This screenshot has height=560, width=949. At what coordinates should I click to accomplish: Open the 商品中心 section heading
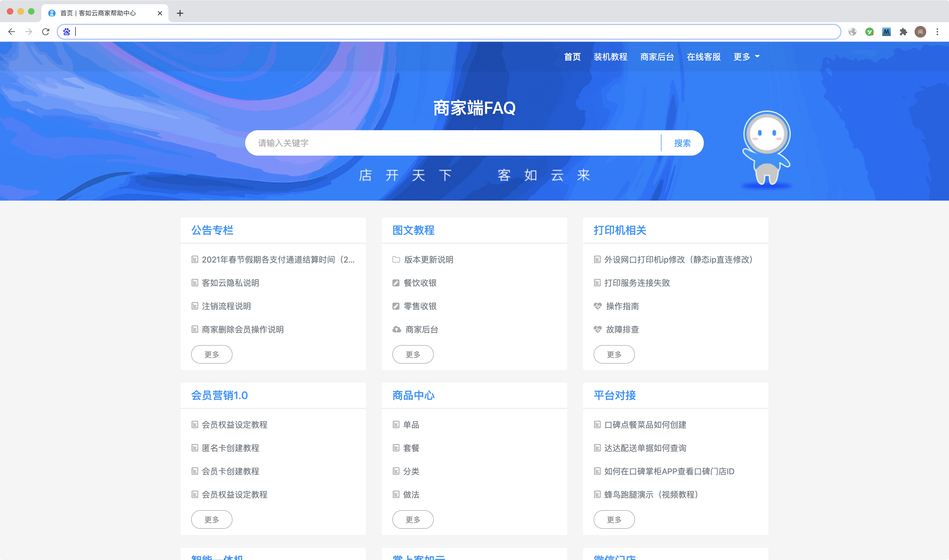click(413, 395)
